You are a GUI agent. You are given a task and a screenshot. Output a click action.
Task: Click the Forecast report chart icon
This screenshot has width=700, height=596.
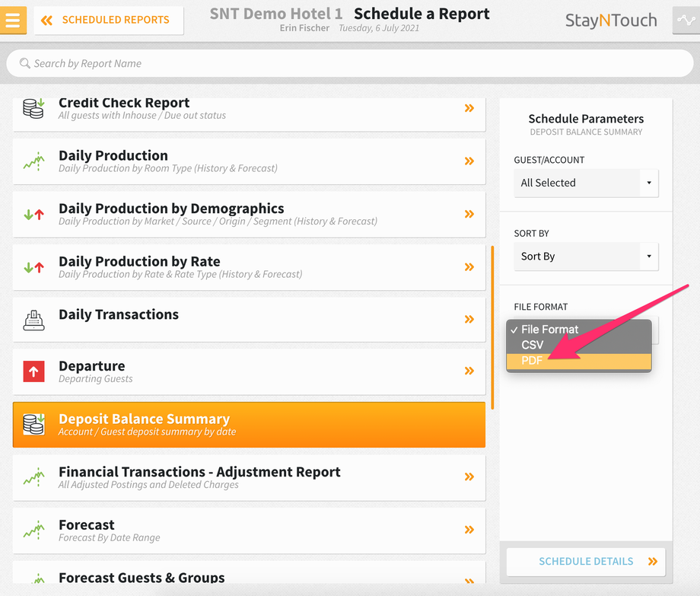coord(34,531)
